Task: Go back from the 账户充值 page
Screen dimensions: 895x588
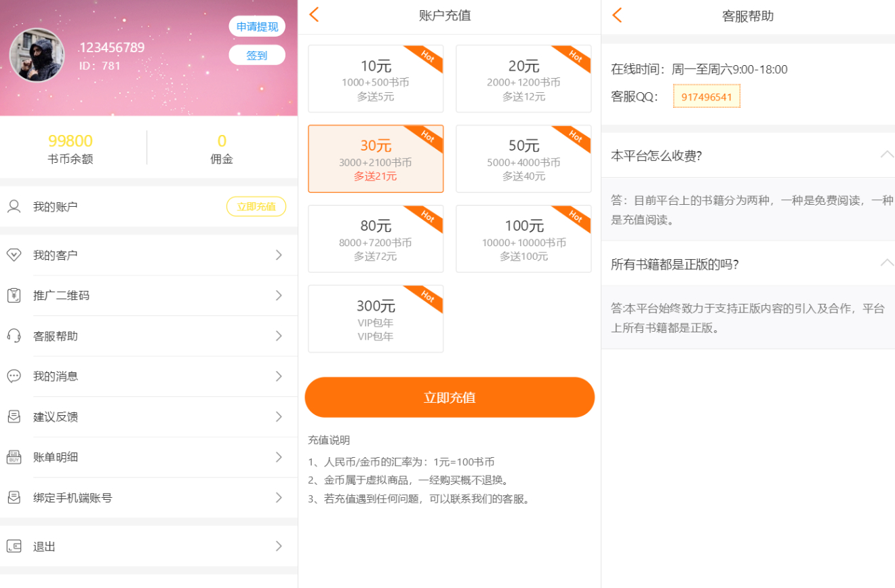Action: point(313,15)
